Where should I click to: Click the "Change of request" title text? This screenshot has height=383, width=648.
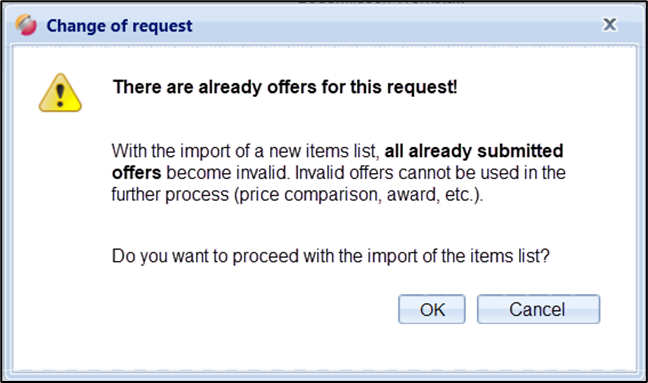point(119,26)
